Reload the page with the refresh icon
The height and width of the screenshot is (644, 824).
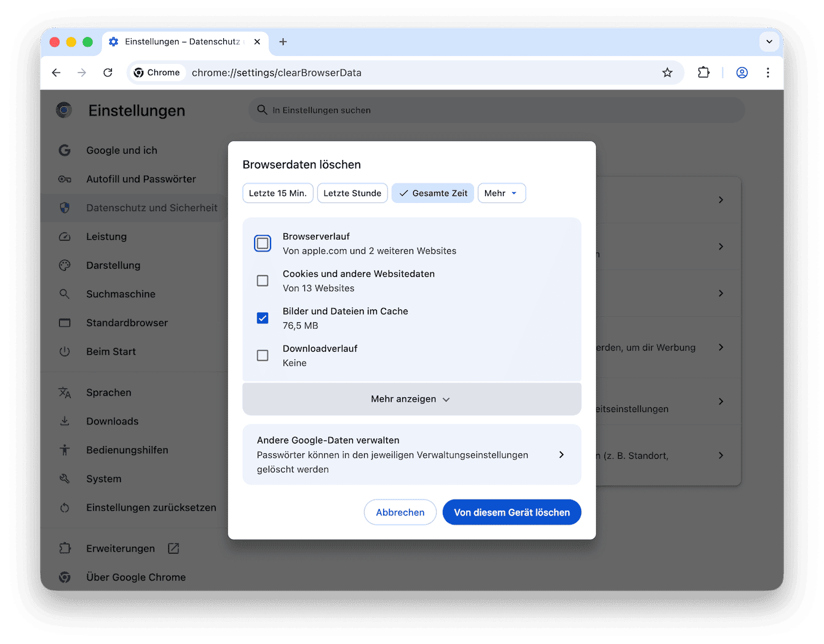[108, 73]
